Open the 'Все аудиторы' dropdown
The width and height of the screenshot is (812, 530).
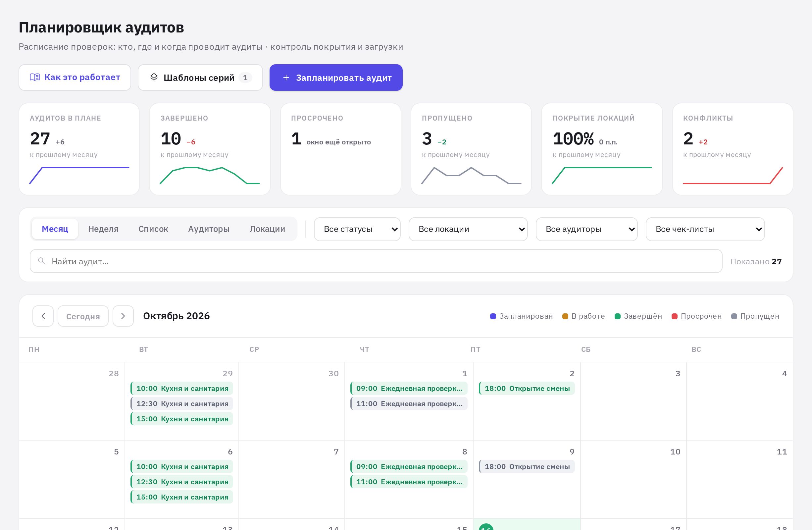point(586,229)
